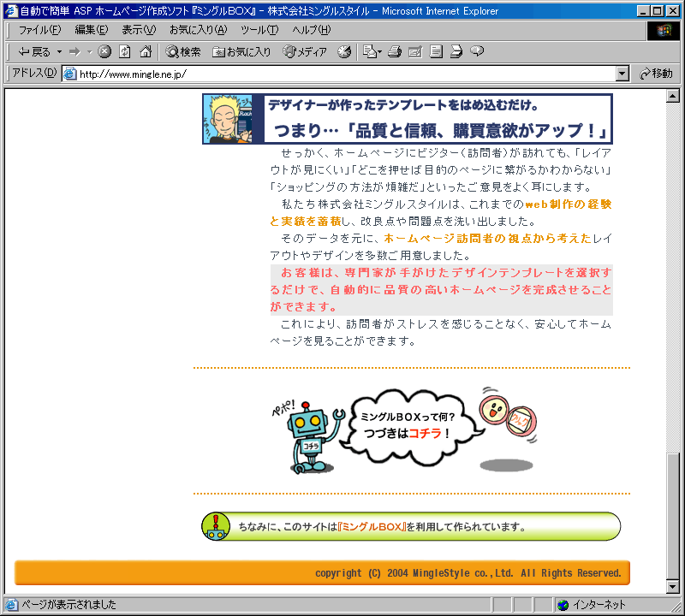Click orange ホームページ訪問者の視点から考えた text

point(487,239)
